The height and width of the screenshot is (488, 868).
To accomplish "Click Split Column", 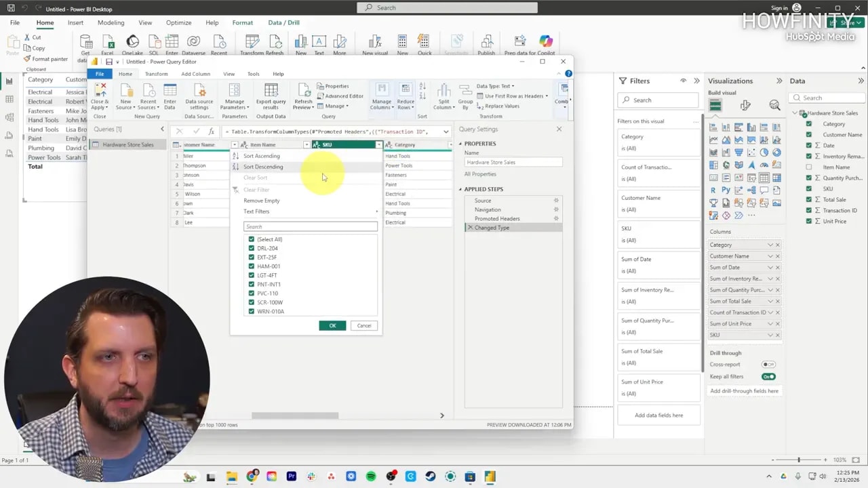I will click(443, 96).
